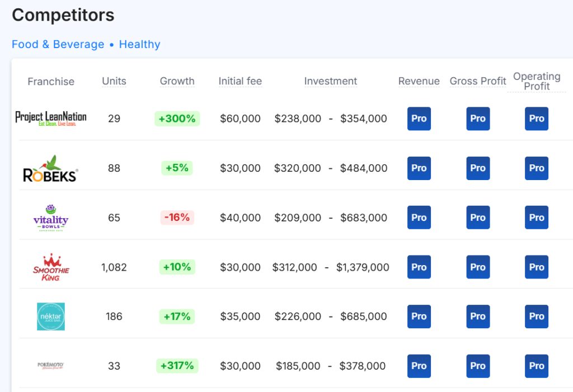Image resolution: width=573 pixels, height=392 pixels.
Task: Click the +300% growth badge
Action: coord(177,119)
